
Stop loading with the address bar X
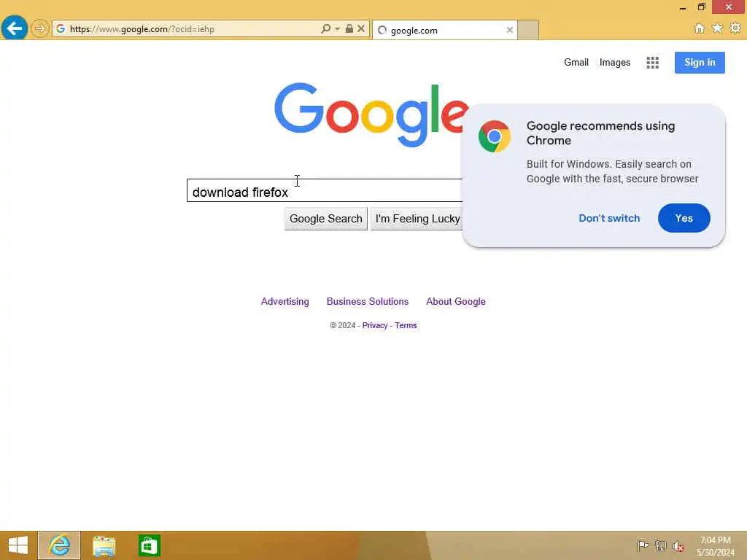(x=361, y=28)
